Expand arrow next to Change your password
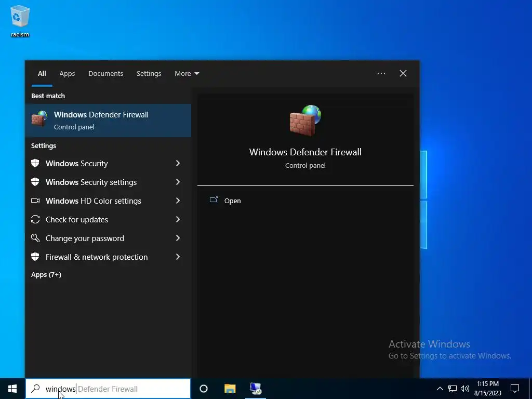The width and height of the screenshot is (532, 399). [178, 238]
